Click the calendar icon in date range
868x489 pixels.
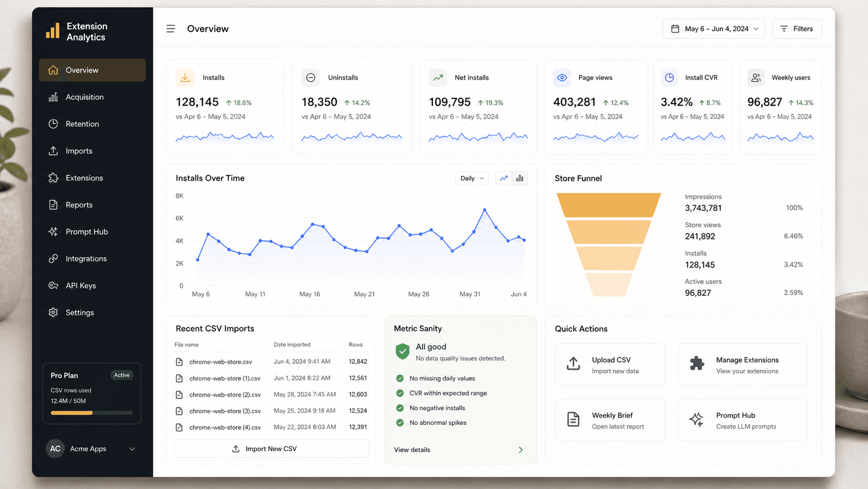coord(675,29)
